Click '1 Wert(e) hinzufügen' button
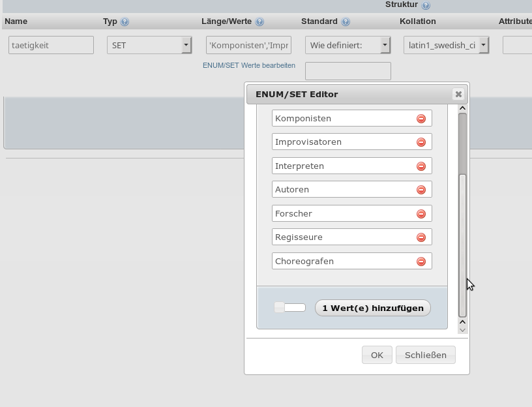Screen dimensions: 532x407 pos(373,308)
